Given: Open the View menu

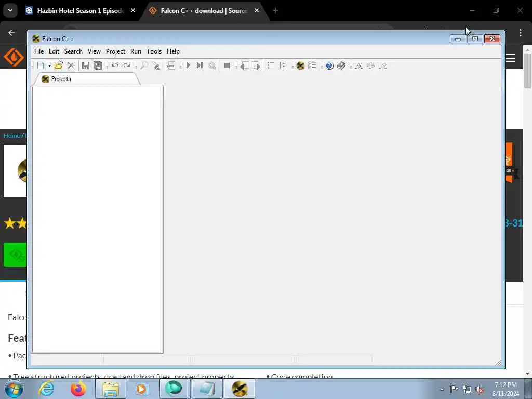Looking at the screenshot, I should pos(94,51).
